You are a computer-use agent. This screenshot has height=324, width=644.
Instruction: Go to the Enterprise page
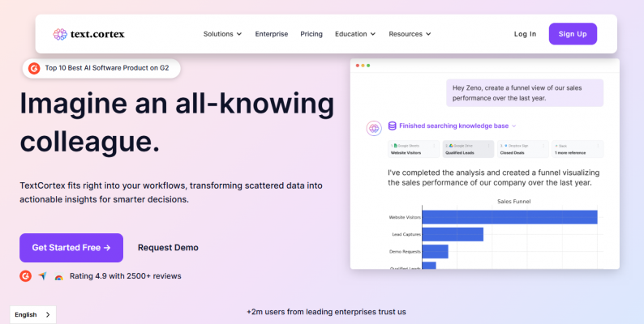click(271, 34)
